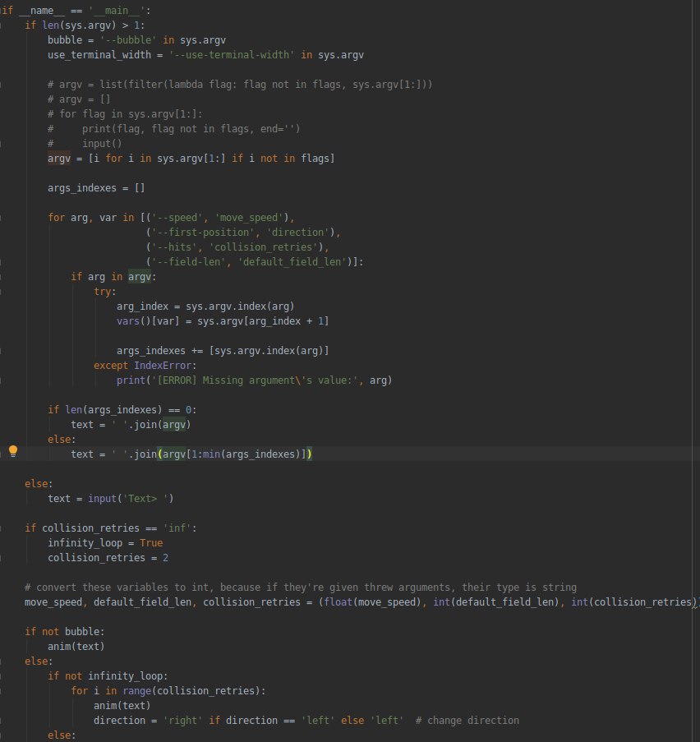Click the commented "print(flag, flag not in flags" line

[x=173, y=129]
